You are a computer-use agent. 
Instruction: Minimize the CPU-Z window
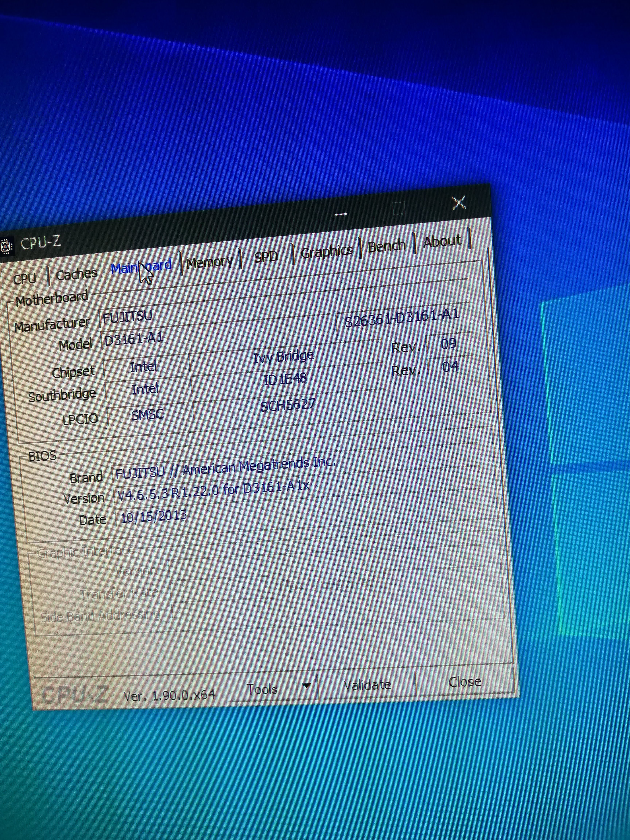341,214
